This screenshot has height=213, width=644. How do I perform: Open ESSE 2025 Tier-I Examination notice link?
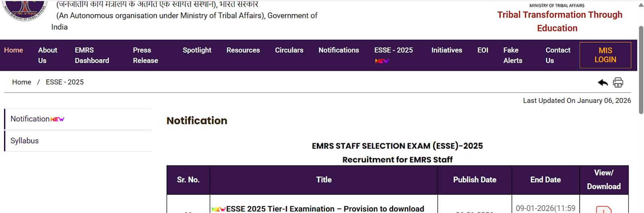(325, 209)
